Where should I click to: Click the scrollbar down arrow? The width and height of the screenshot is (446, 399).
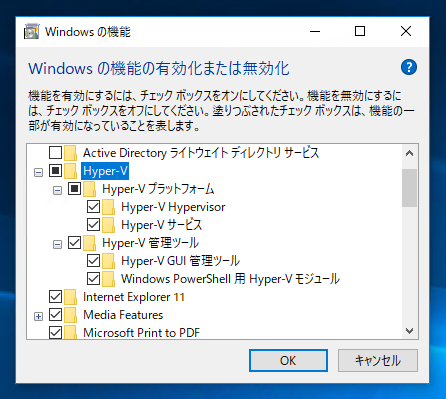tap(409, 331)
